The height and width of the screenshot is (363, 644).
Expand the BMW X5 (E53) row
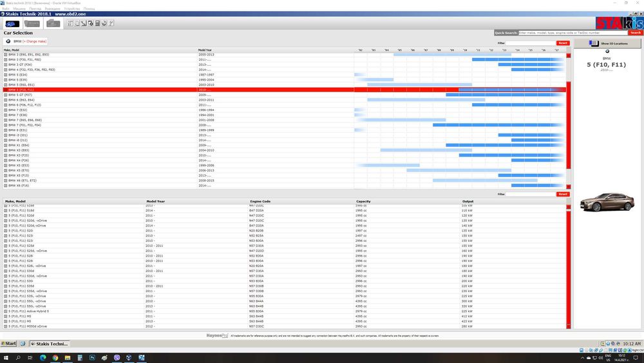click(6, 165)
